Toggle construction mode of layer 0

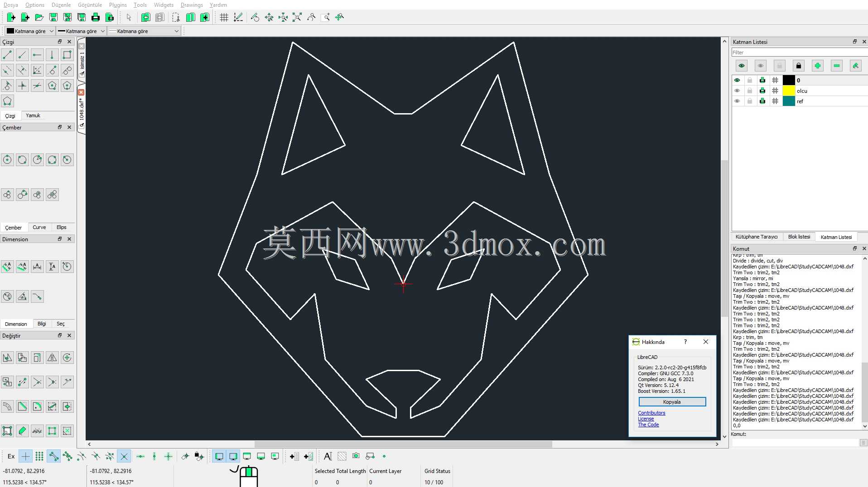click(x=775, y=80)
